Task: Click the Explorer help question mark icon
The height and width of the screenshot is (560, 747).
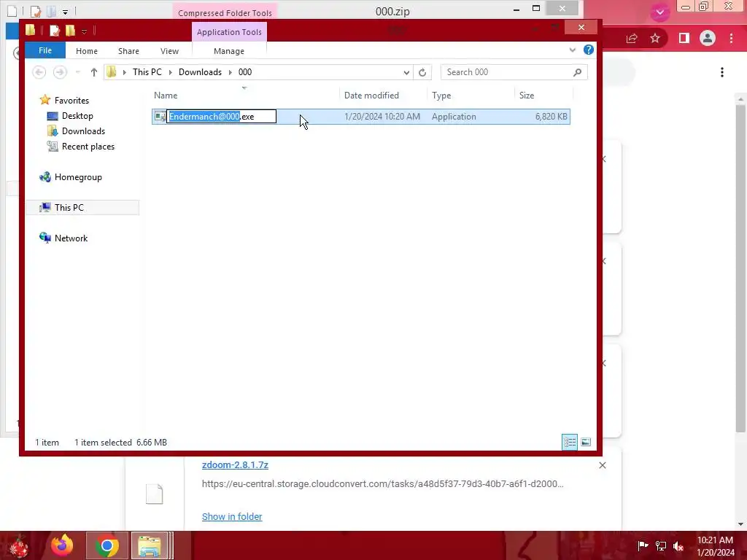Action: click(x=589, y=50)
